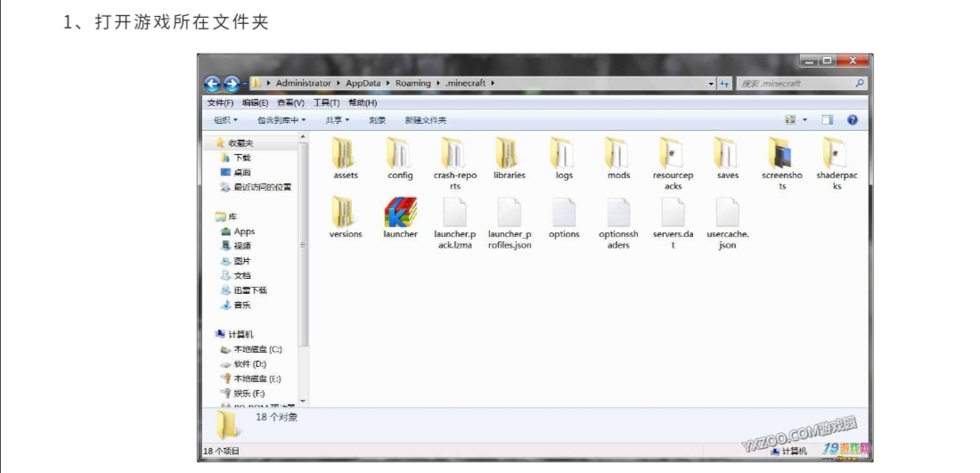Click the help question mark icon
980x473 pixels.
point(852,120)
